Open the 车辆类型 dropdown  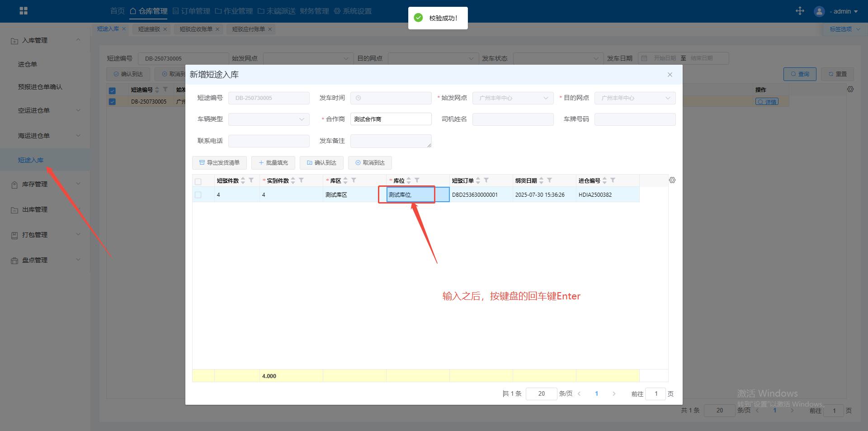tap(269, 119)
